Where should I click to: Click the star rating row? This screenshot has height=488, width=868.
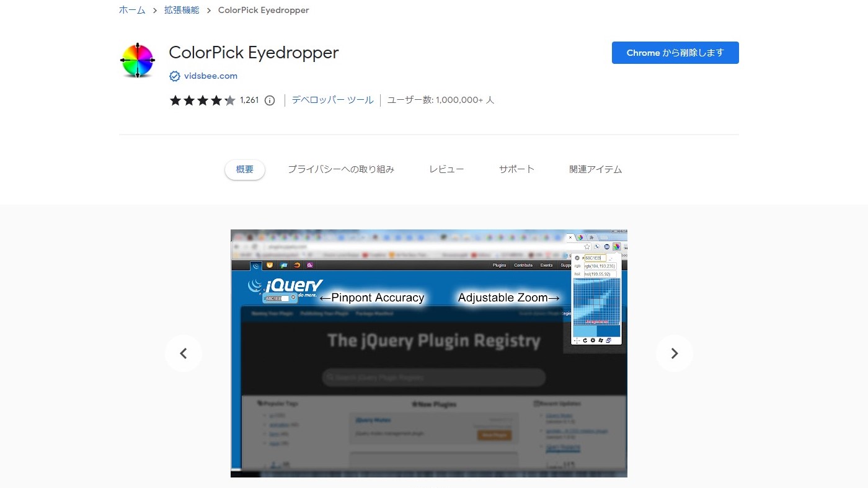[203, 100]
